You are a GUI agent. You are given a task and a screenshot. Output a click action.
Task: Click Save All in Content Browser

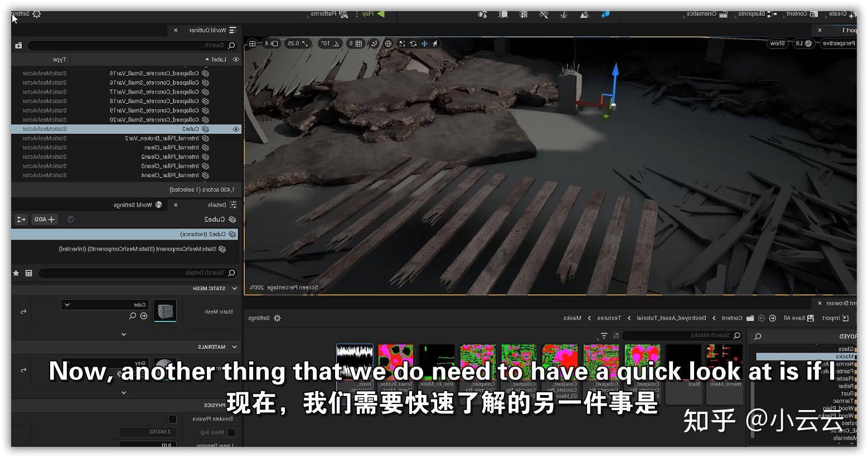click(x=798, y=318)
